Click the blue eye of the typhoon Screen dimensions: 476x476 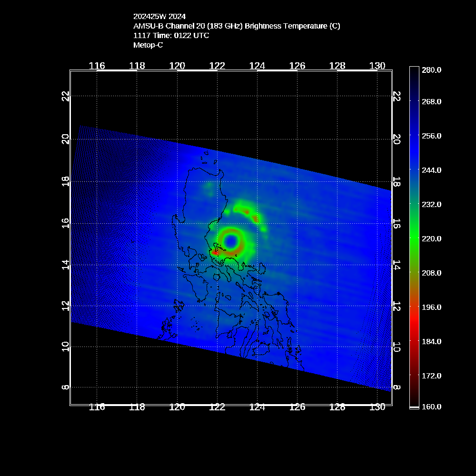pos(231,242)
